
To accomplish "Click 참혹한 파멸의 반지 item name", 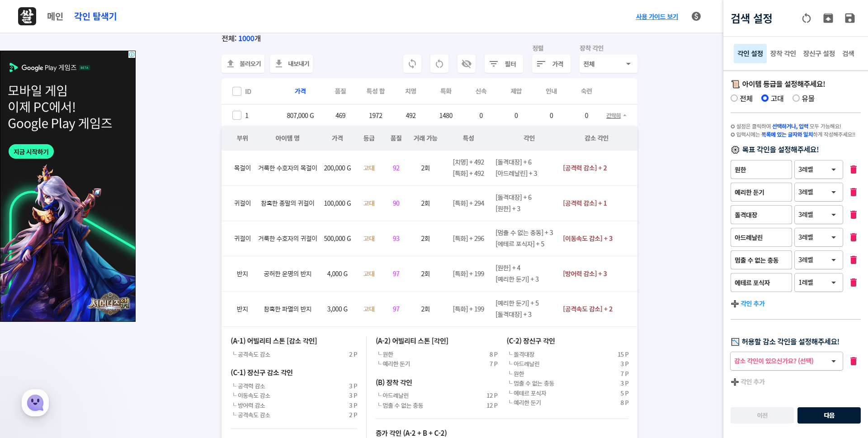I will click(288, 309).
